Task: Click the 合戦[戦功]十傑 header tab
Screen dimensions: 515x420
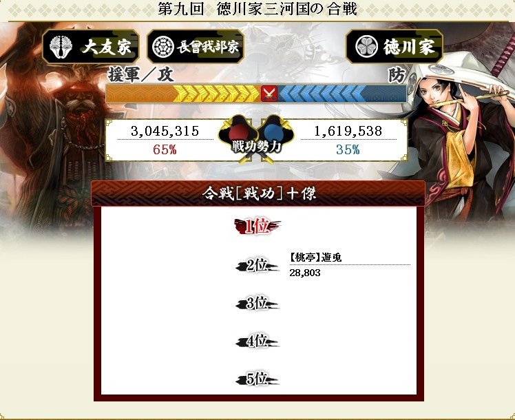Action: 258,193
